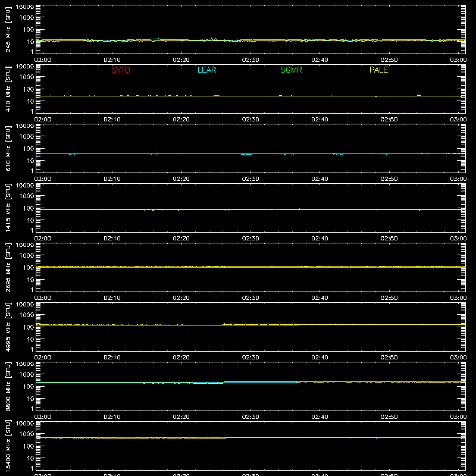476x476 pixels.
Task: Click the 1000 tick label on the 15400 MHz plot
Action: point(27,434)
